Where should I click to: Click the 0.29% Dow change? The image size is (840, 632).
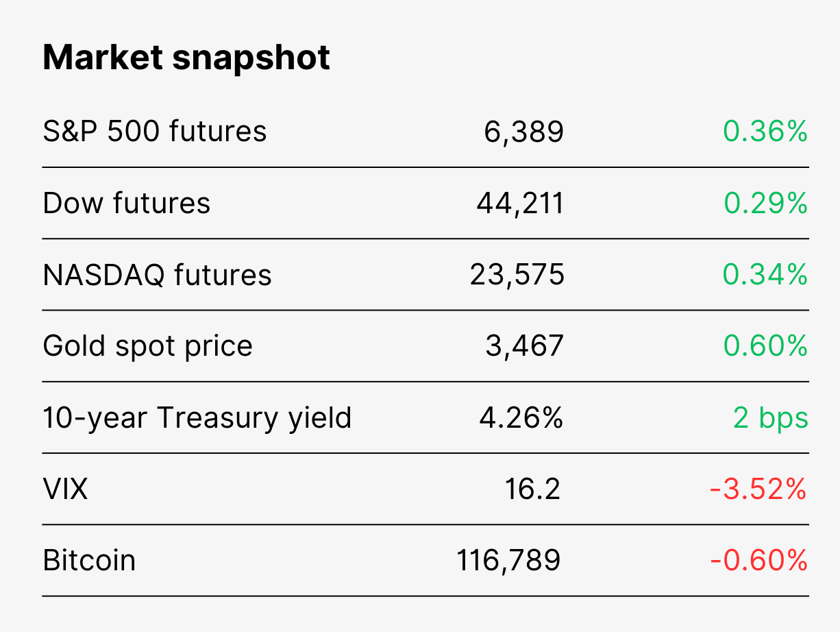point(766,204)
